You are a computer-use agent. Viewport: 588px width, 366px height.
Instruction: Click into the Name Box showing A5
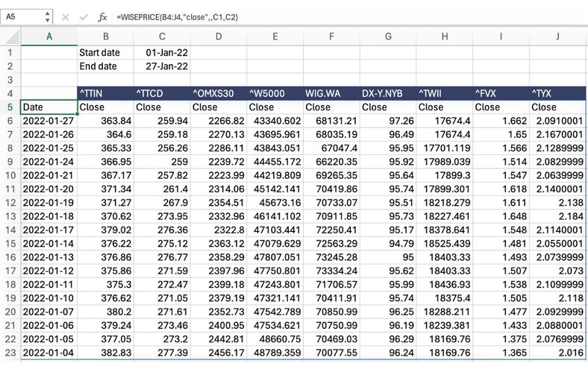pos(22,16)
